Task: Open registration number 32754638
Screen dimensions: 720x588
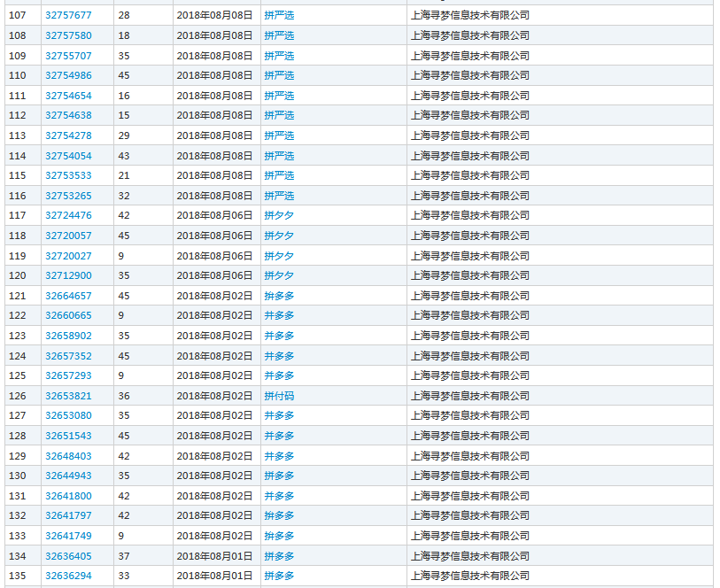Action: click(68, 115)
